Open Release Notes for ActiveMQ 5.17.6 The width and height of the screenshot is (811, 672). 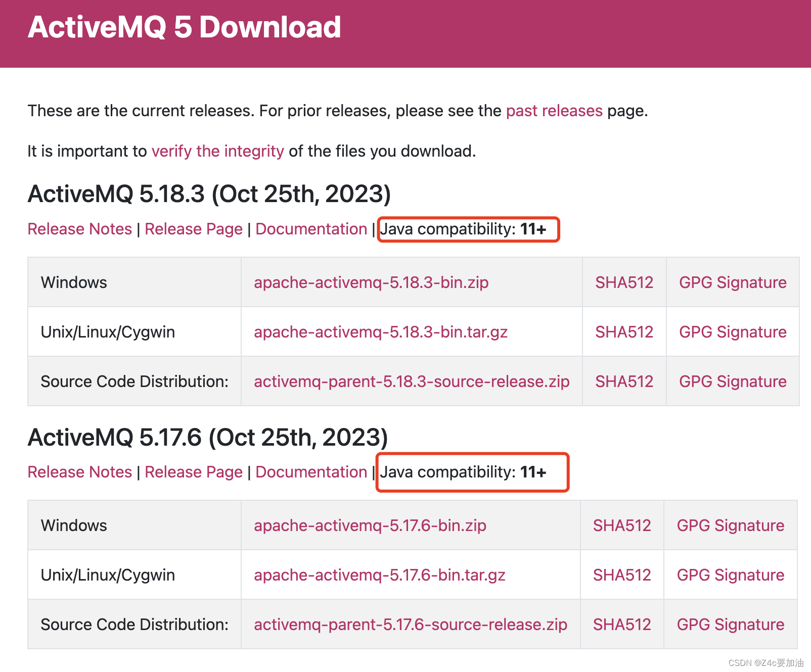coord(79,472)
